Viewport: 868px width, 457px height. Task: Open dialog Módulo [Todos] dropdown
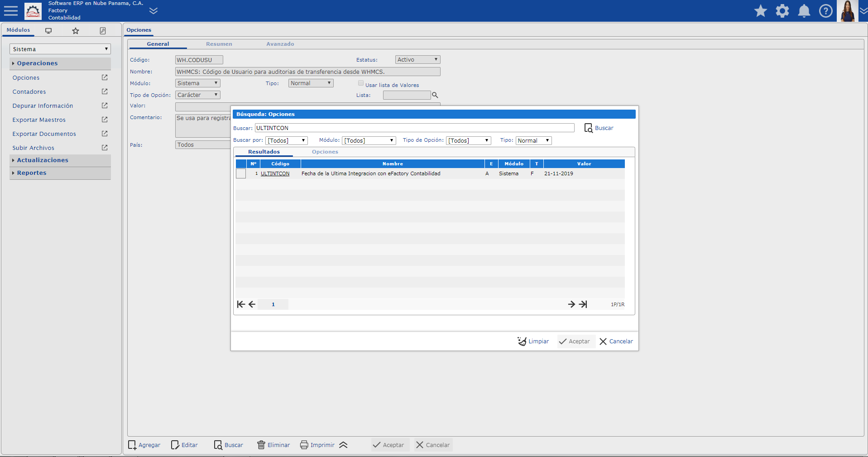click(x=369, y=141)
